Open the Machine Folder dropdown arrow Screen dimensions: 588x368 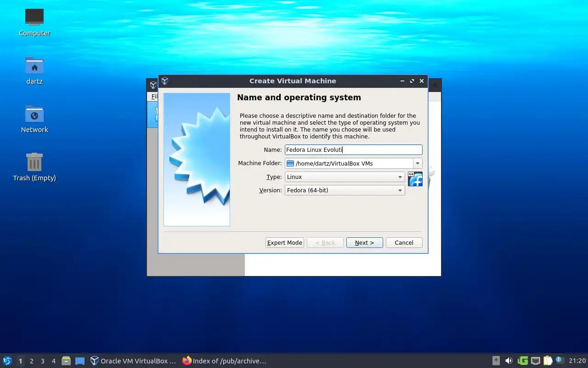pyautogui.click(x=418, y=163)
